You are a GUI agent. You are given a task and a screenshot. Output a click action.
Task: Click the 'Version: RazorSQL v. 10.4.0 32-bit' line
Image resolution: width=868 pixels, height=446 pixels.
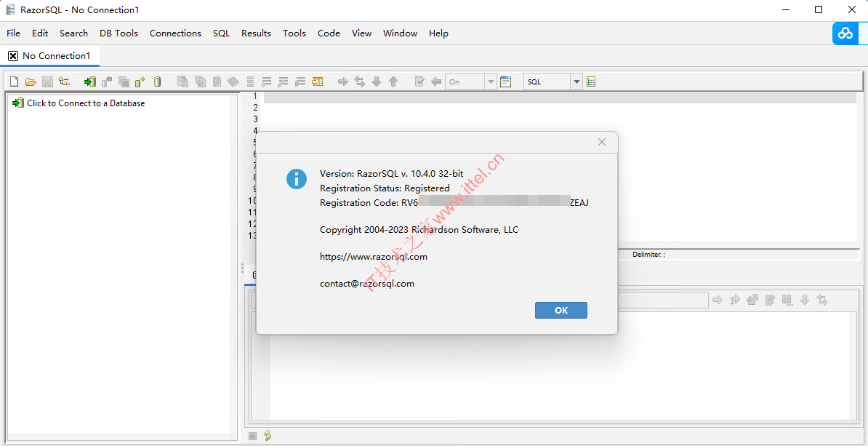click(x=391, y=174)
